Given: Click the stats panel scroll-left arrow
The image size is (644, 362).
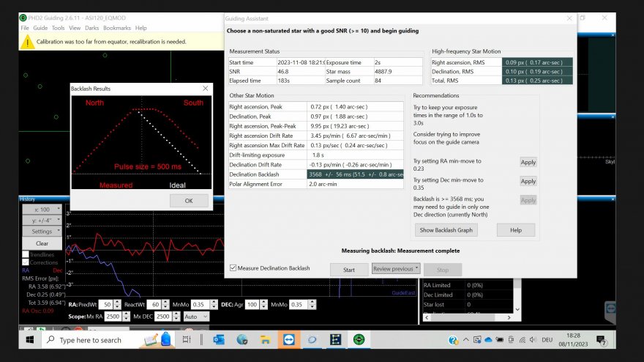Looking at the screenshot, I should pyautogui.click(x=427, y=317).
